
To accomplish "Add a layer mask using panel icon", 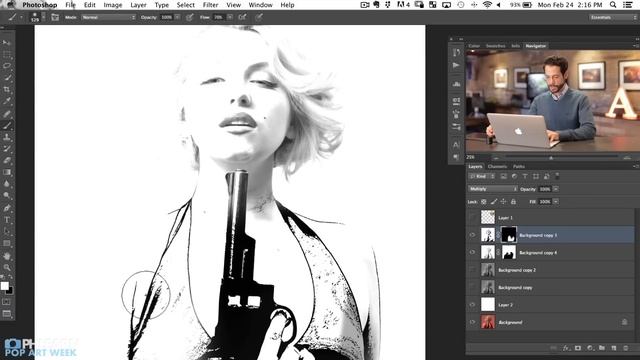I will coord(578,348).
